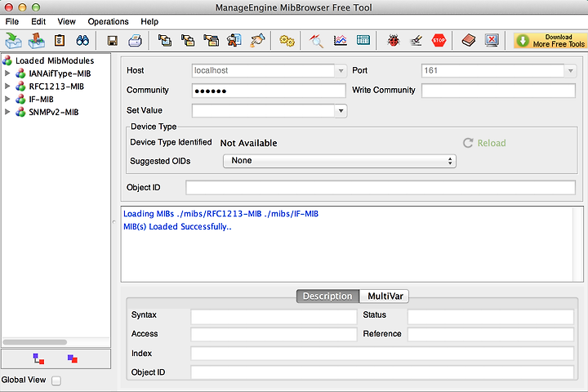Open help with the red book icon

point(469,41)
